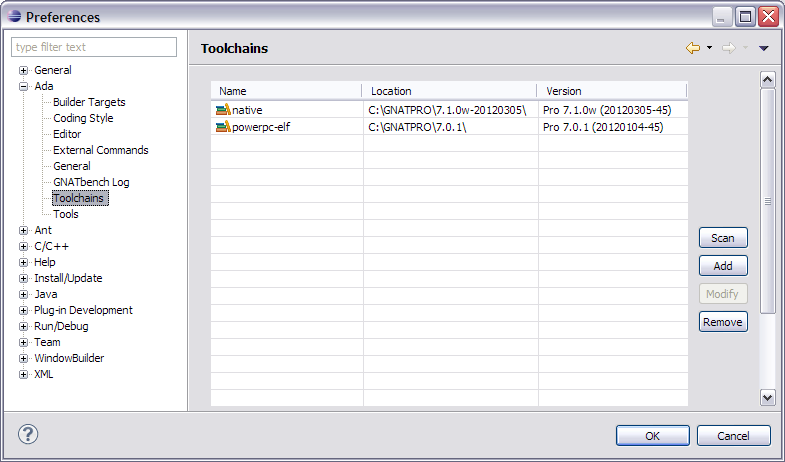The height and width of the screenshot is (462, 785).
Task: Expand the Team tree node
Action: coord(23,342)
